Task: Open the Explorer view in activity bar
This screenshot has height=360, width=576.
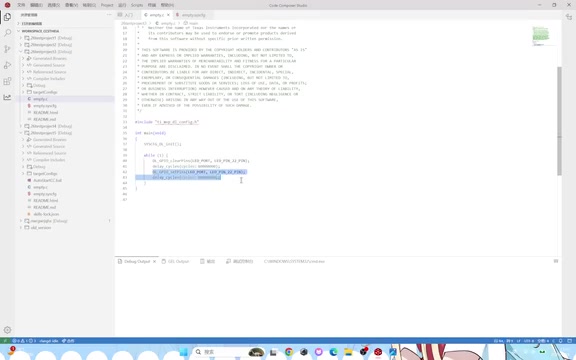Action: click(7, 17)
